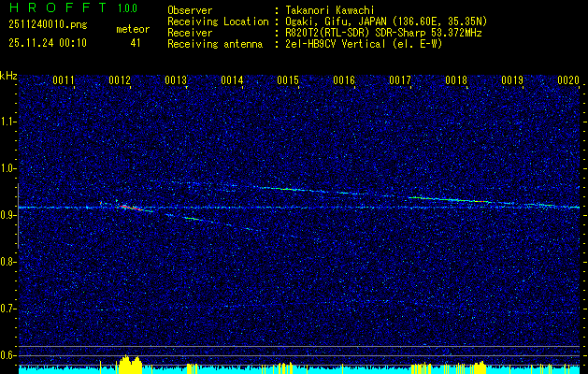Click the 0020 time marker
588x374 pixels.
pyautogui.click(x=568, y=80)
